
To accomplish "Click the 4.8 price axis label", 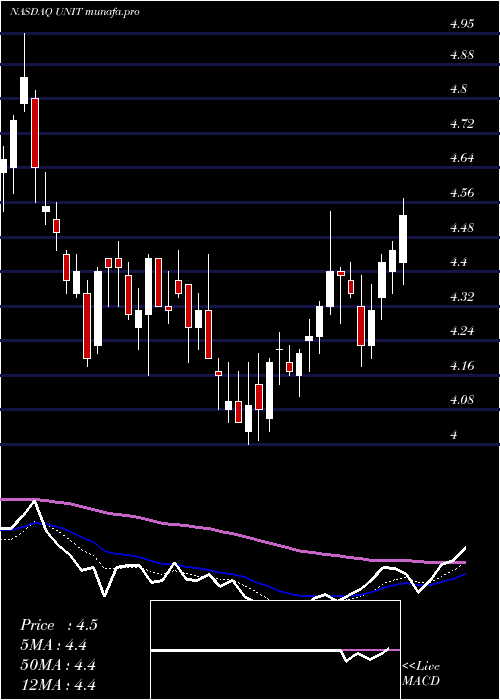I will click(458, 89).
